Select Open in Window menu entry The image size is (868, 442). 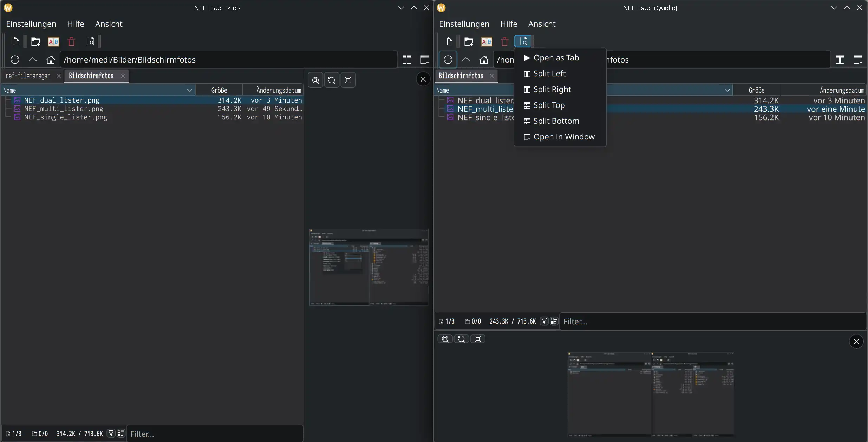563,137
